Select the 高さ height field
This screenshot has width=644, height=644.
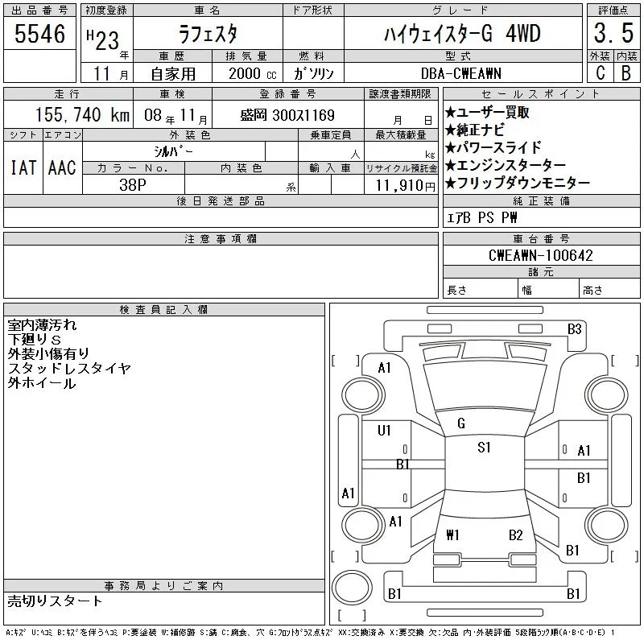609,288
